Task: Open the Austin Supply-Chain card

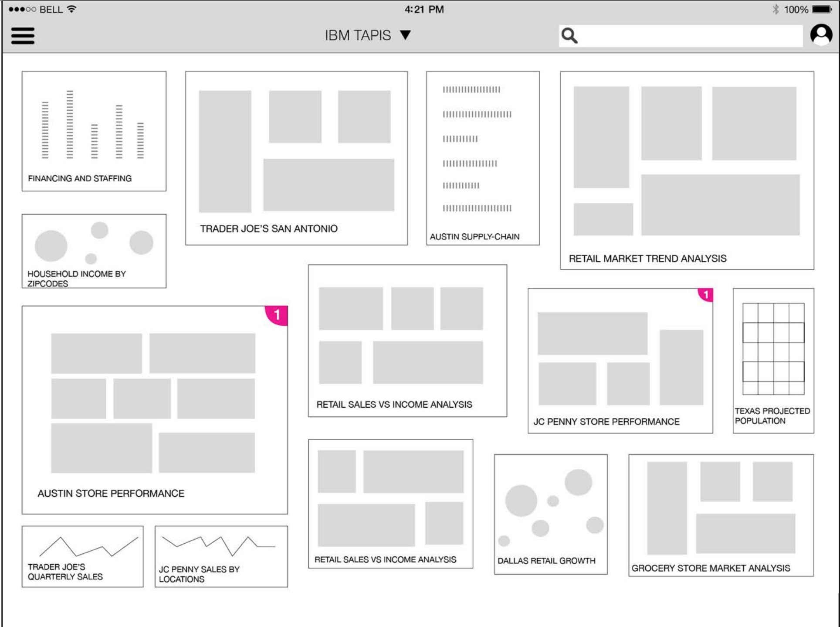Action: [483, 158]
